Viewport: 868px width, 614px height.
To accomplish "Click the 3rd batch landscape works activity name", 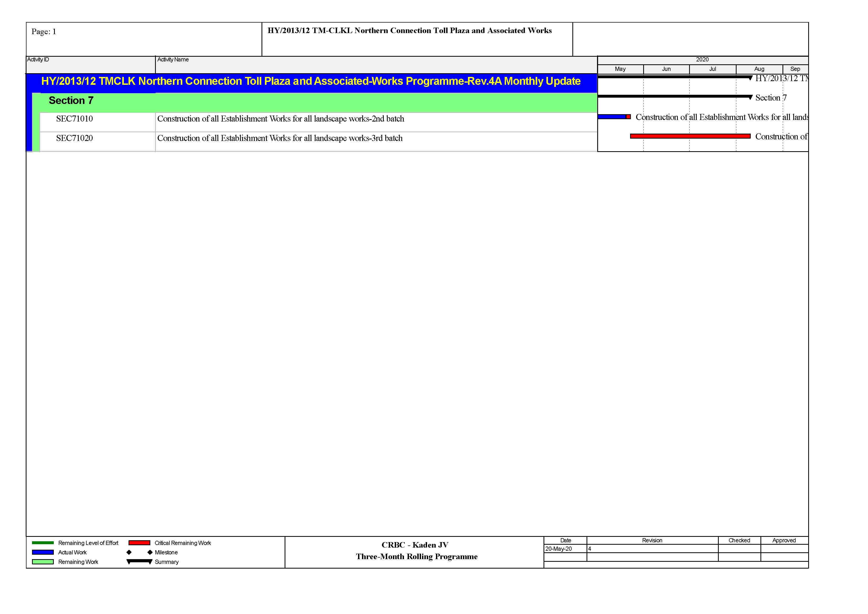I will point(280,138).
